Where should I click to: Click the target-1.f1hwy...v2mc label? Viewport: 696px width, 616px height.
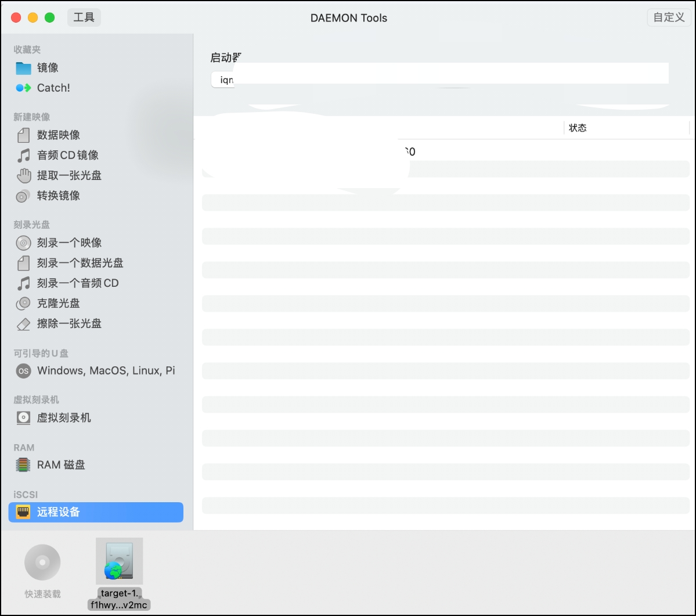click(119, 599)
